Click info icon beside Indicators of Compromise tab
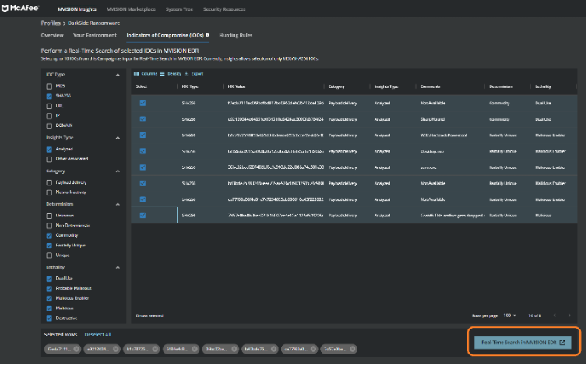588x366 pixels. pos(207,35)
